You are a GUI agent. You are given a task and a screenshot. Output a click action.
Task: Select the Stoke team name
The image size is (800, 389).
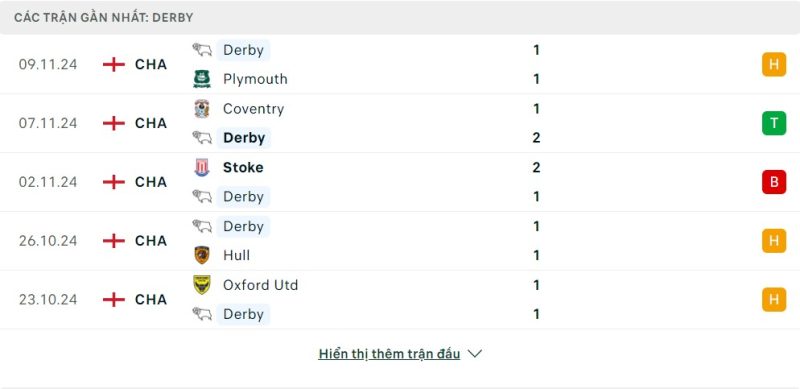click(243, 167)
